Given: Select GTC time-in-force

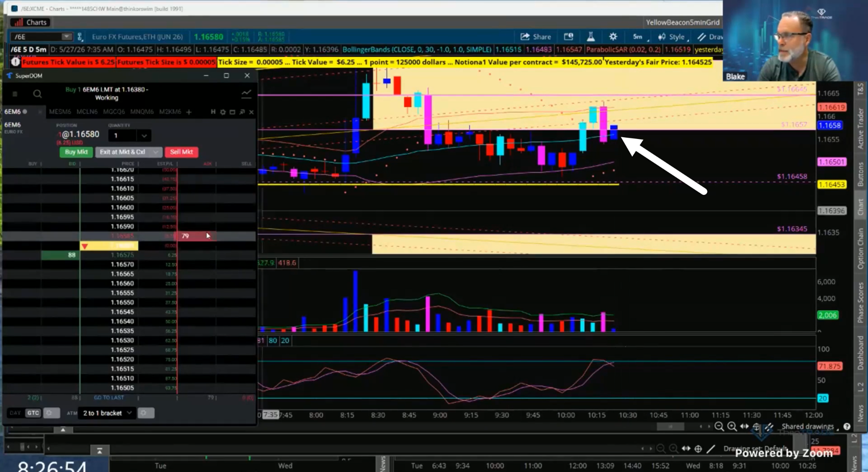Looking at the screenshot, I should pos(33,413).
